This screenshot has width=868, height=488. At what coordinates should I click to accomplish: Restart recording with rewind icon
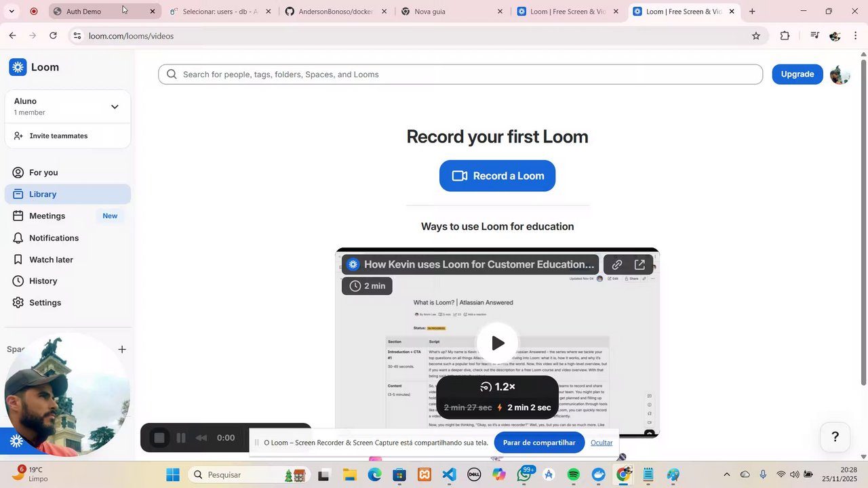point(201,438)
